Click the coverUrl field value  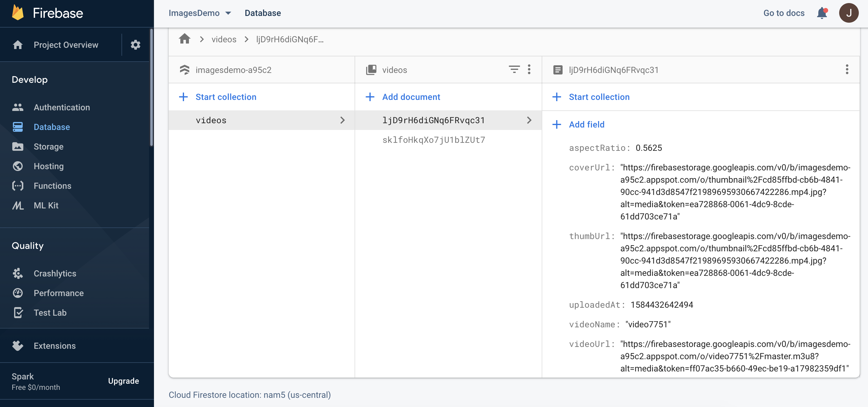tap(735, 192)
